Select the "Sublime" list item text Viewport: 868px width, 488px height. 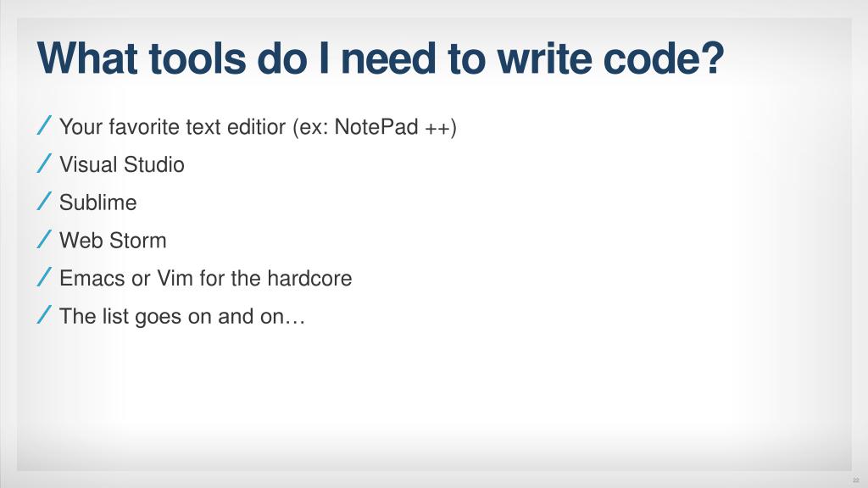[98, 202]
